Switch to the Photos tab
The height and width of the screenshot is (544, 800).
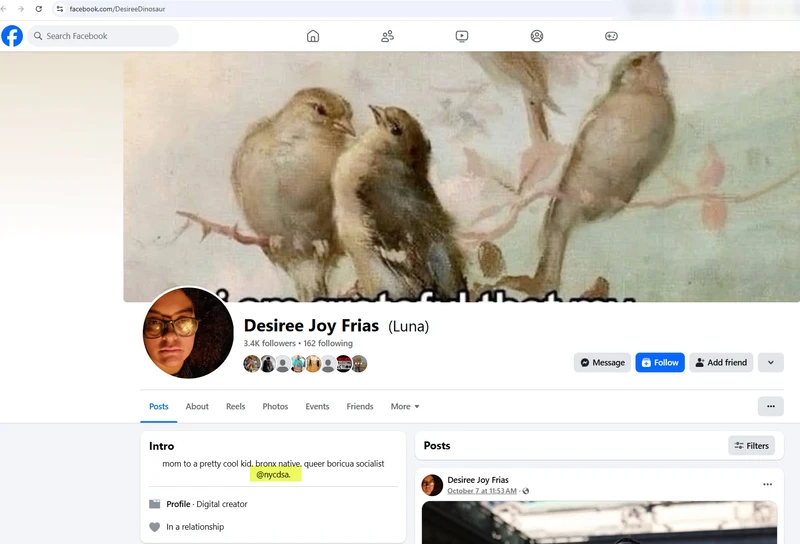(x=275, y=407)
